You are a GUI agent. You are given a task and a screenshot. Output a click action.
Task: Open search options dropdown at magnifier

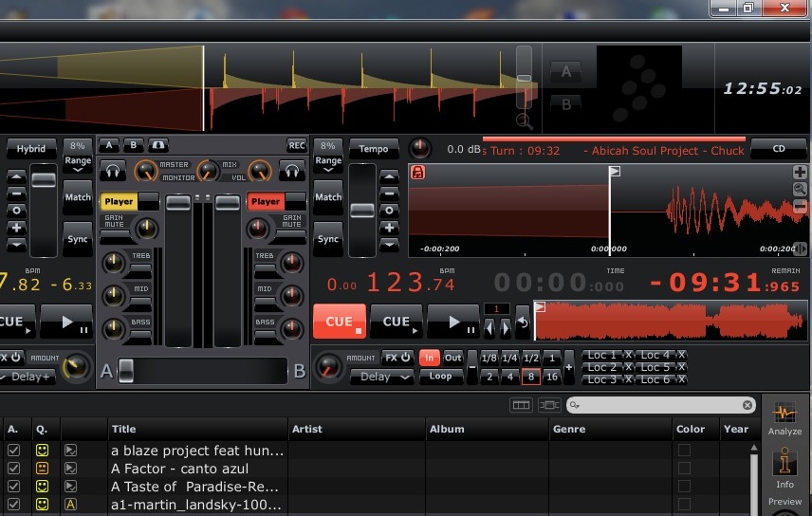click(x=574, y=405)
